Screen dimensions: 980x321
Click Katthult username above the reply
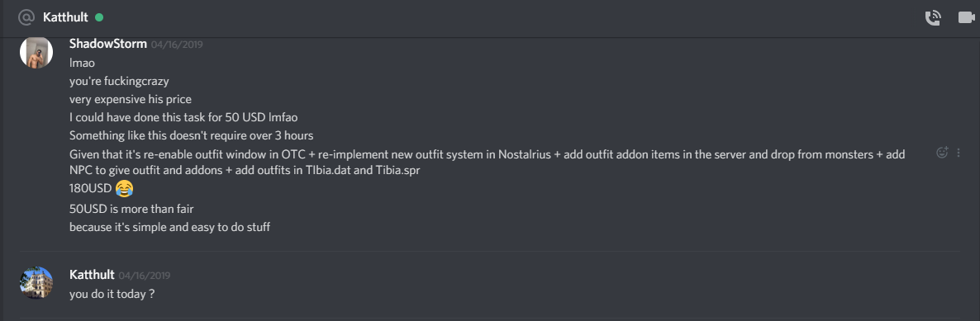(x=92, y=275)
